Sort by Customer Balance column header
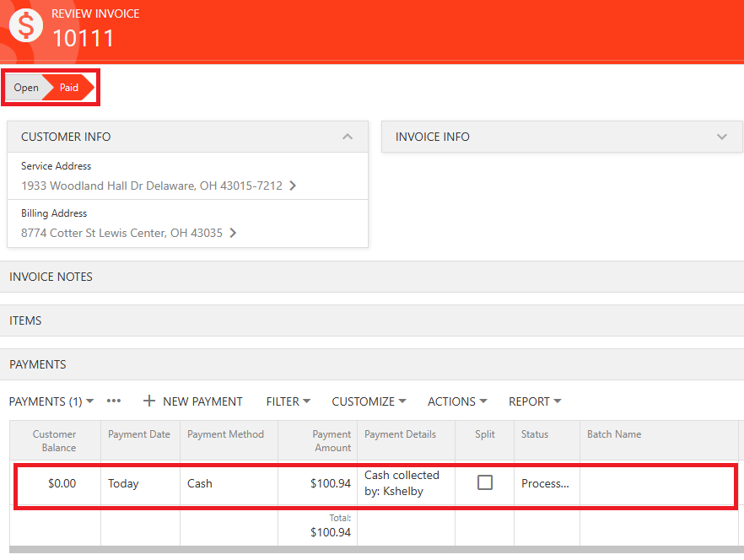Viewport: 744px width, 560px height. (x=55, y=440)
